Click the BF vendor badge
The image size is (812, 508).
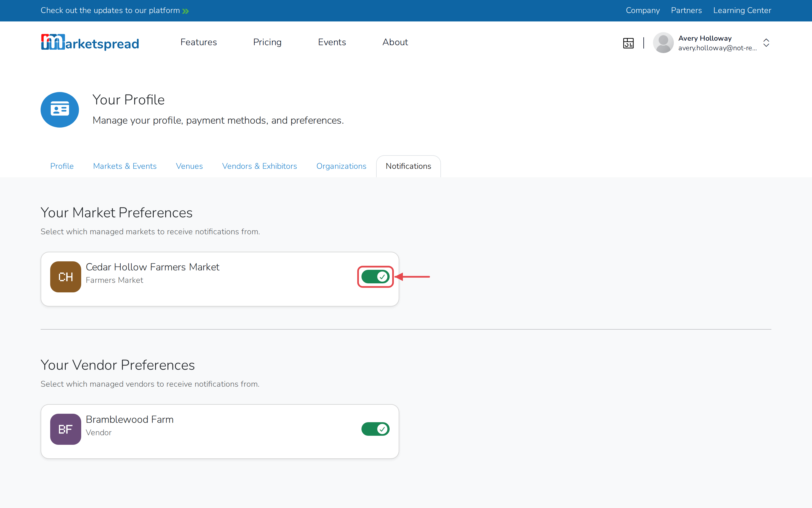tap(65, 429)
